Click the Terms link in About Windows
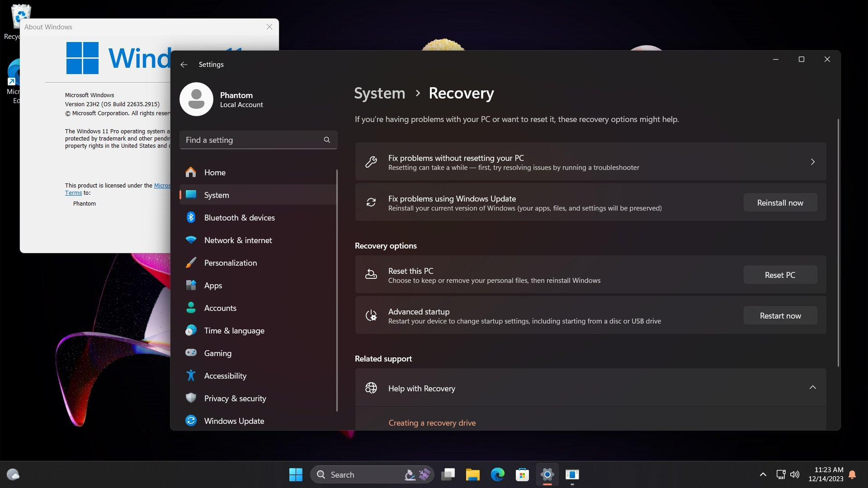The height and width of the screenshot is (488, 868). point(73,193)
